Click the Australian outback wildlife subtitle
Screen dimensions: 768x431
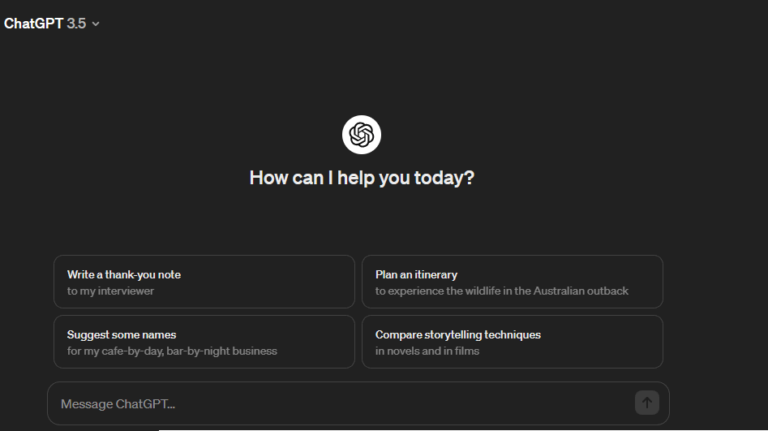point(502,291)
